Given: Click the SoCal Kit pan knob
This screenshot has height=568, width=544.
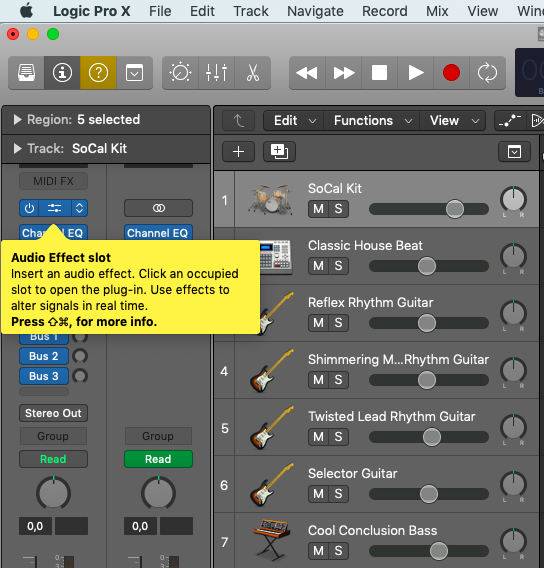Looking at the screenshot, I should coord(513,199).
